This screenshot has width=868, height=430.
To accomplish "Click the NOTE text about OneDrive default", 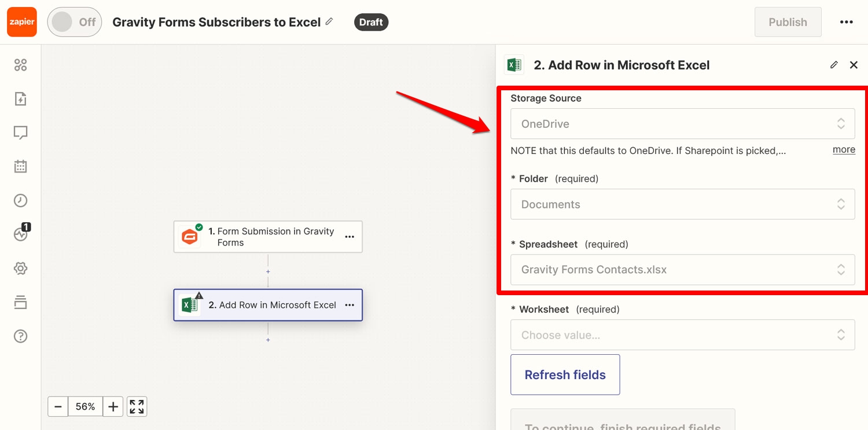I will click(648, 150).
